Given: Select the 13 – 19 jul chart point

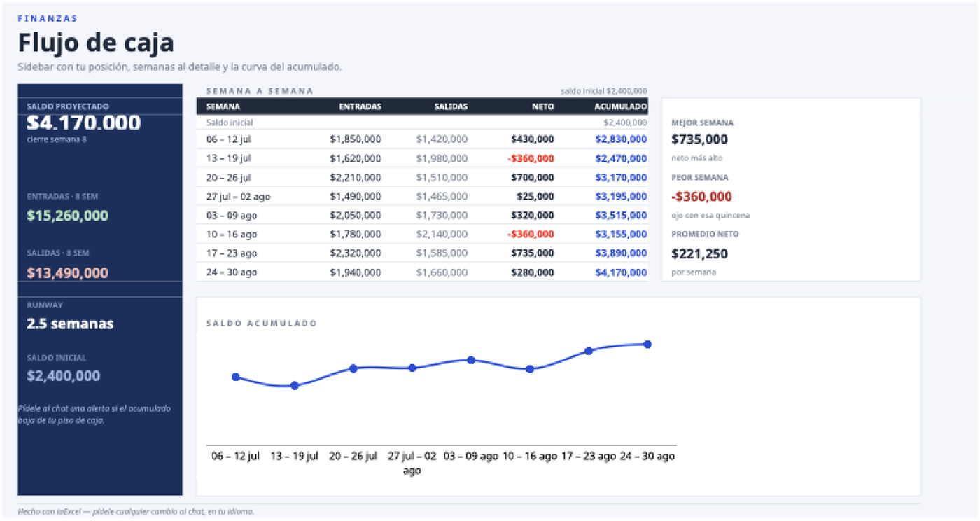Looking at the screenshot, I should tap(295, 385).
